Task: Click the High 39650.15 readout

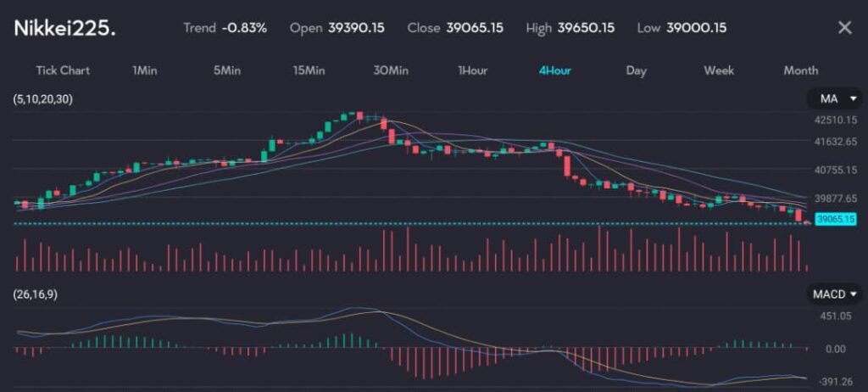Action: 586,28
